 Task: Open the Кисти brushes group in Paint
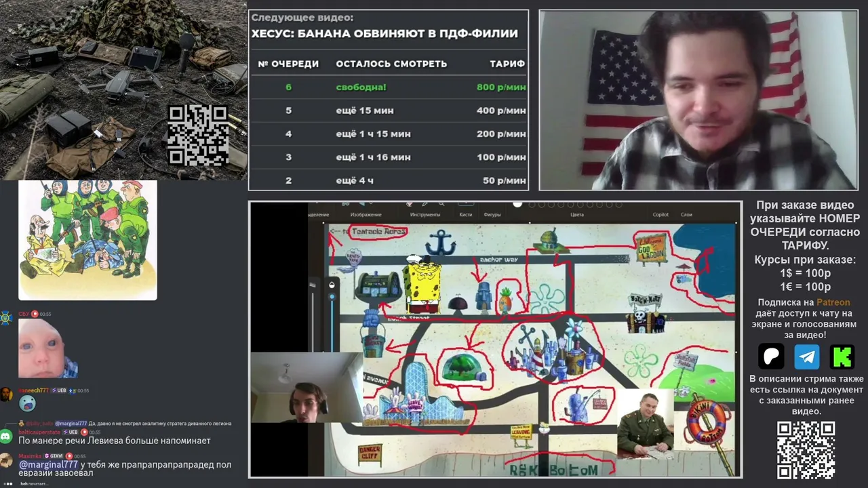(466, 215)
